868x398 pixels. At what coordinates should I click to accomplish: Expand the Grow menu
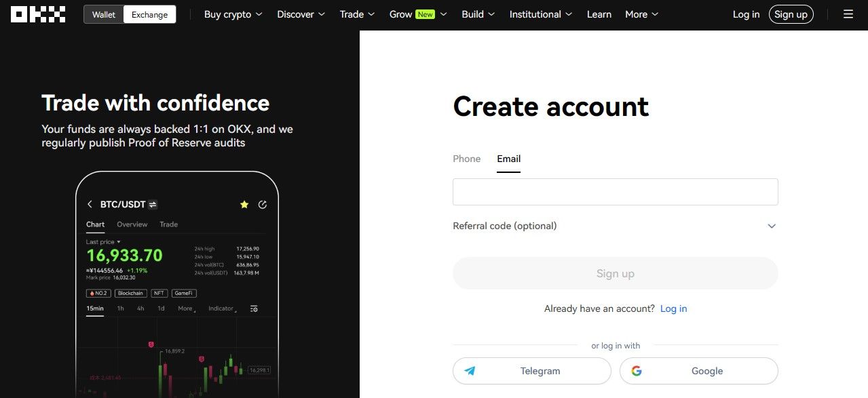pos(418,14)
